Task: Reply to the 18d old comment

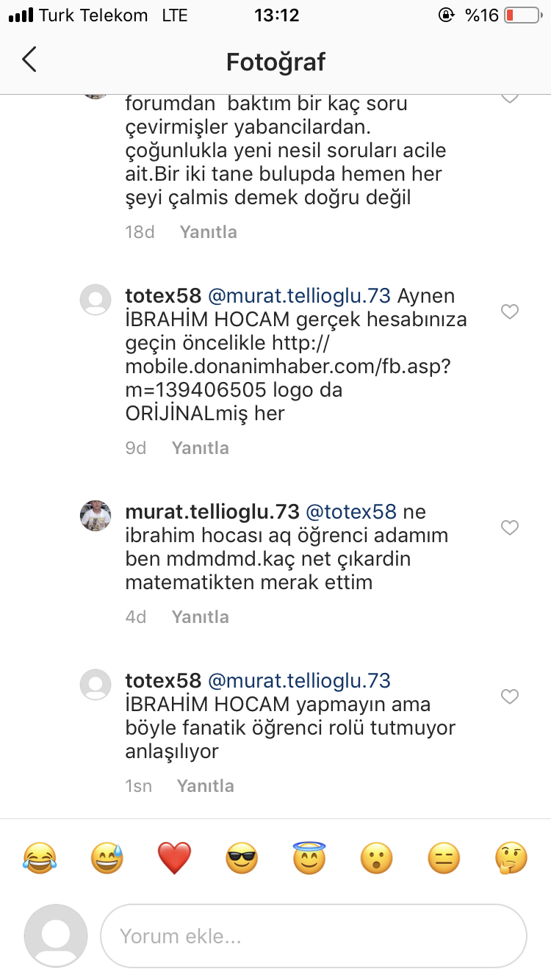Action: click(209, 232)
